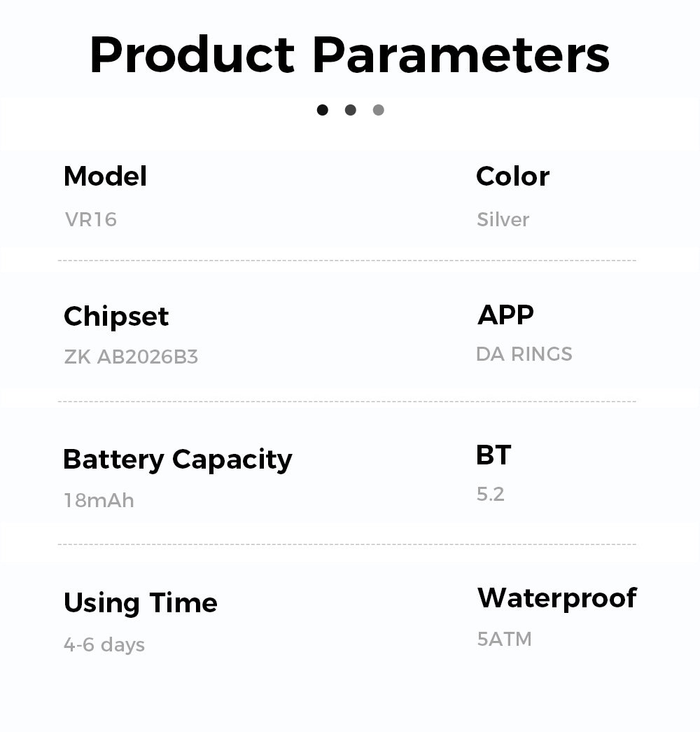This screenshot has height=732, width=700.
Task: Click the Using Time label
Action: pos(140,603)
